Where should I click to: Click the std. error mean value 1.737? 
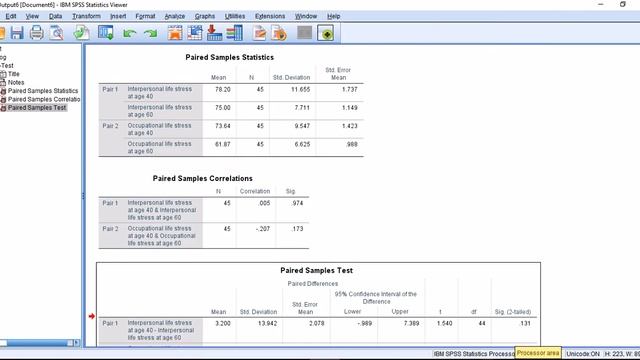350,89
